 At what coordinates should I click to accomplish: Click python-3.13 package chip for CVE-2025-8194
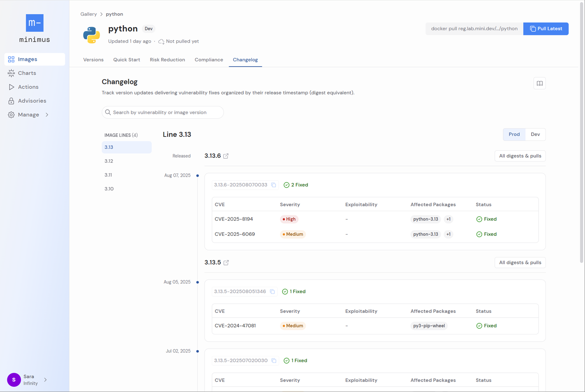(x=425, y=219)
